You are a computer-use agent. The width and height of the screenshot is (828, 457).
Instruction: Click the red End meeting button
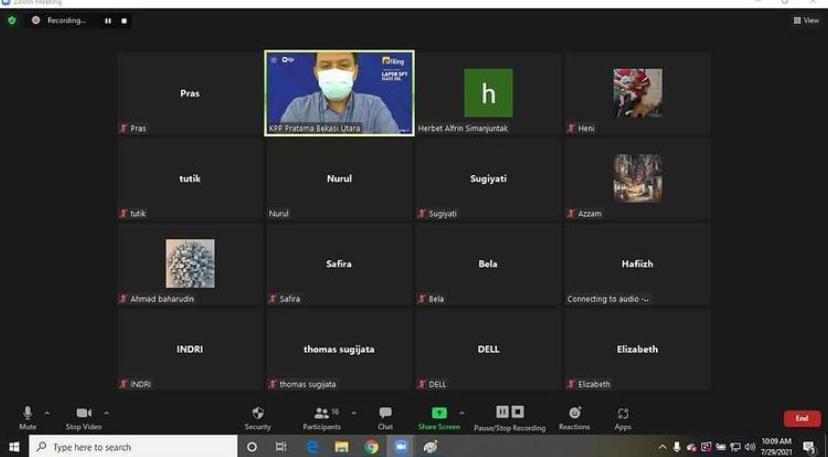pyautogui.click(x=801, y=418)
